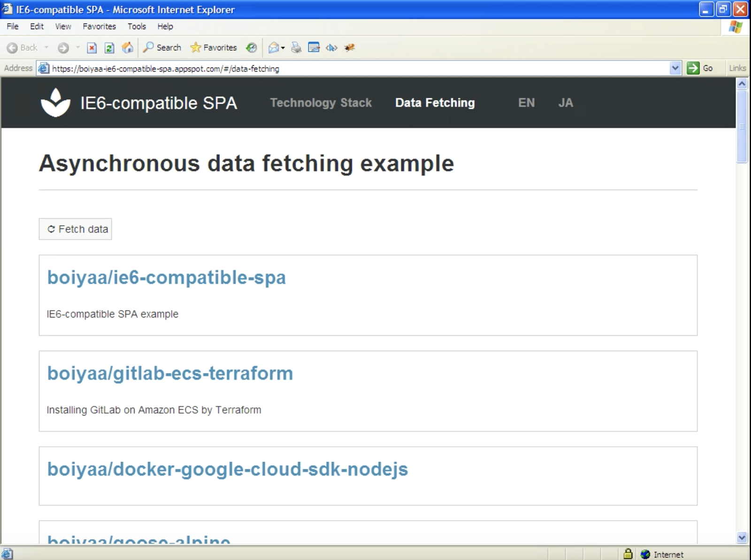Screen dimensions: 751x560
Task: Click the Forward navigation button
Action: pos(63,48)
